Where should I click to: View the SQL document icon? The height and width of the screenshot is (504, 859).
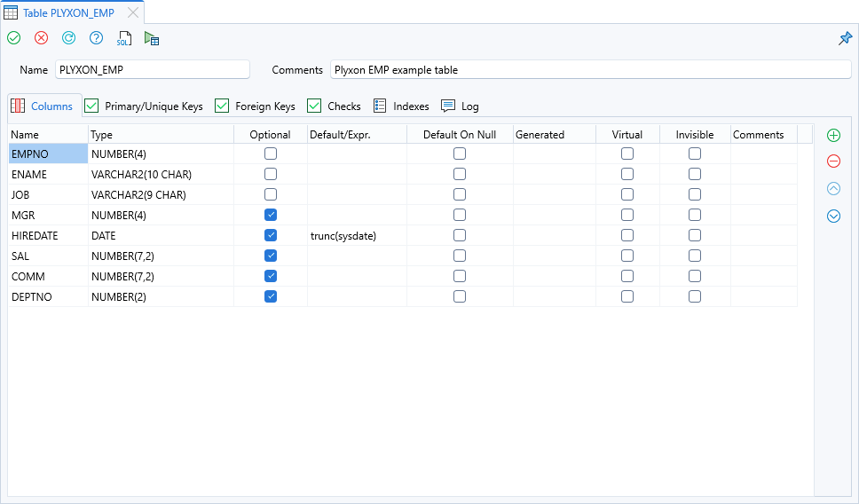click(124, 38)
